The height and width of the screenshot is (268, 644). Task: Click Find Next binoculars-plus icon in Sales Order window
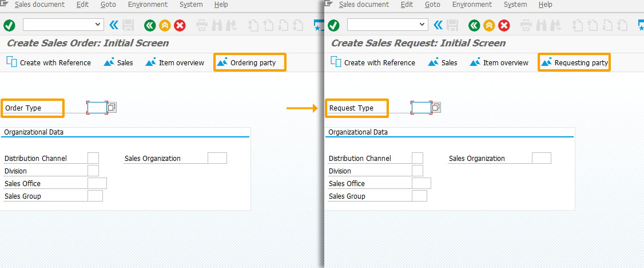tap(231, 26)
